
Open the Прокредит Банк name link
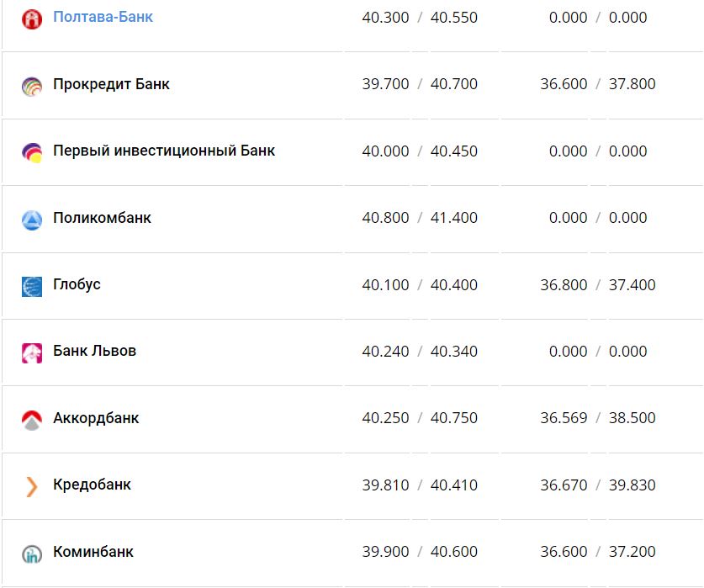pos(111,84)
